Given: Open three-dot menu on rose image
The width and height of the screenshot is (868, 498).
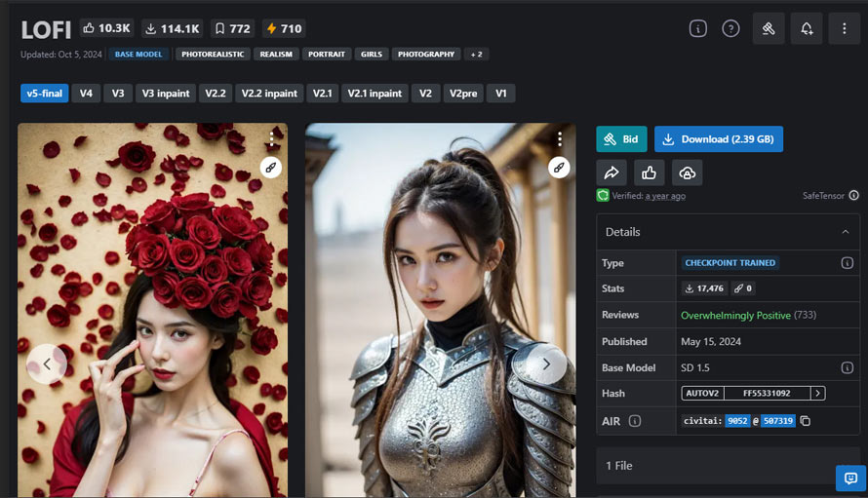Looking at the screenshot, I should pyautogui.click(x=271, y=139).
